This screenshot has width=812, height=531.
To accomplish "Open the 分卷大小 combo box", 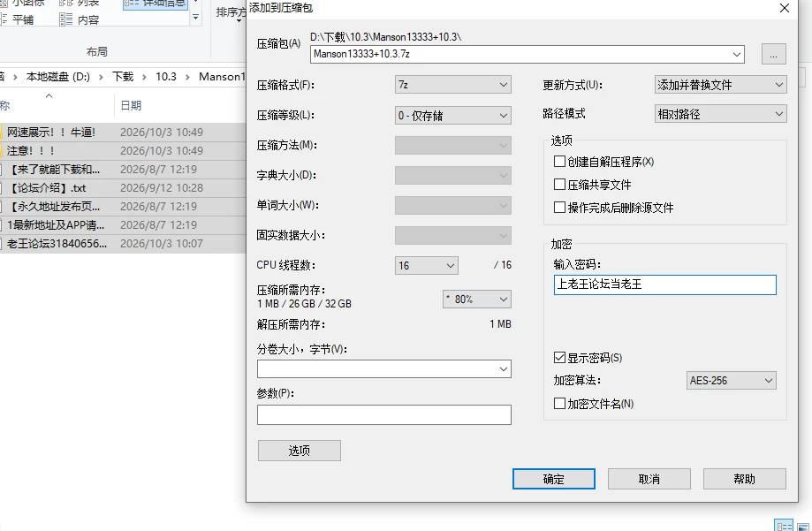I will (x=383, y=368).
